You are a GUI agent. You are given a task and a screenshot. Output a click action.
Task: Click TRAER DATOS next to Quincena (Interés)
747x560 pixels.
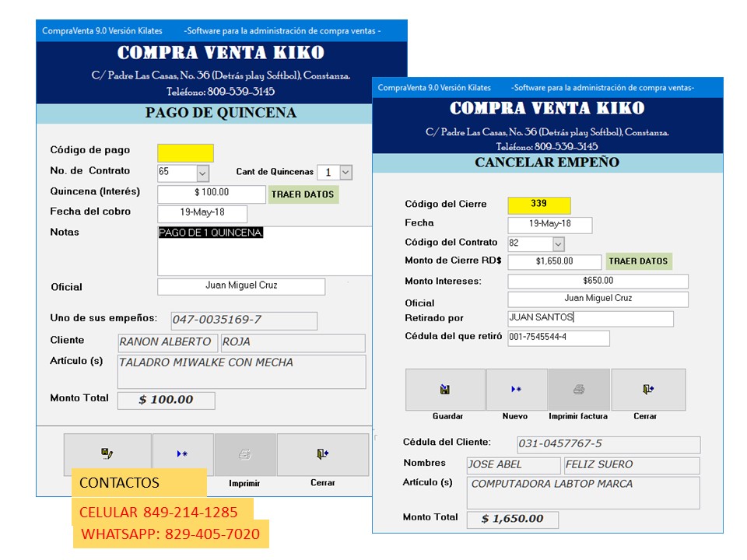pyautogui.click(x=303, y=194)
